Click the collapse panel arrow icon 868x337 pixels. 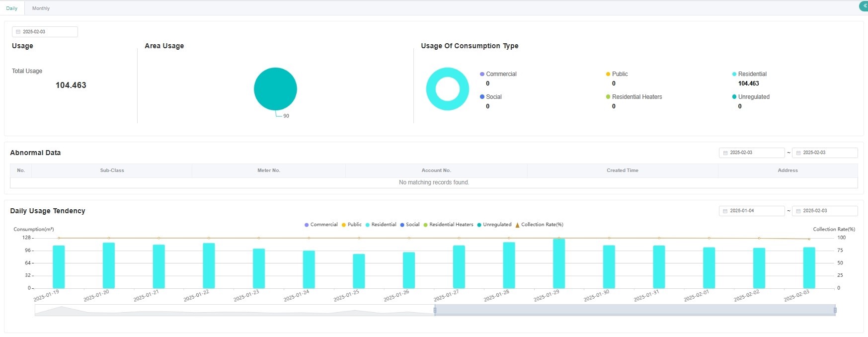864,6
